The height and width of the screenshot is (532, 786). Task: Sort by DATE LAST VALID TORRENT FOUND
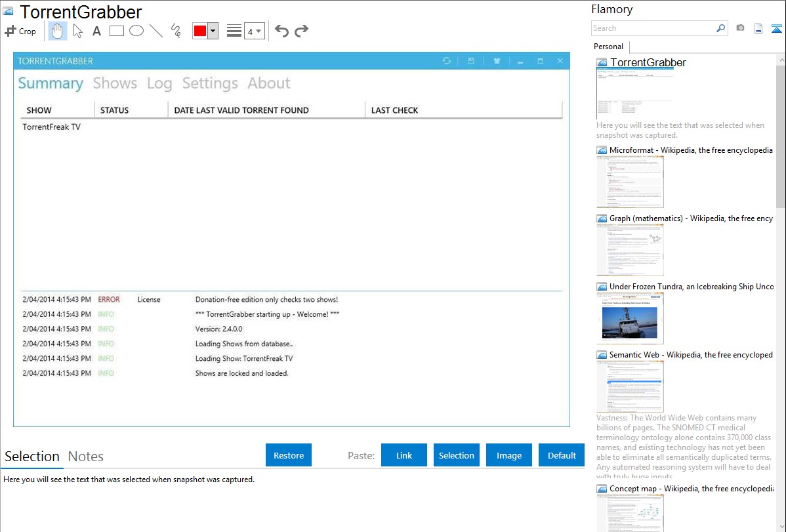pos(266,110)
